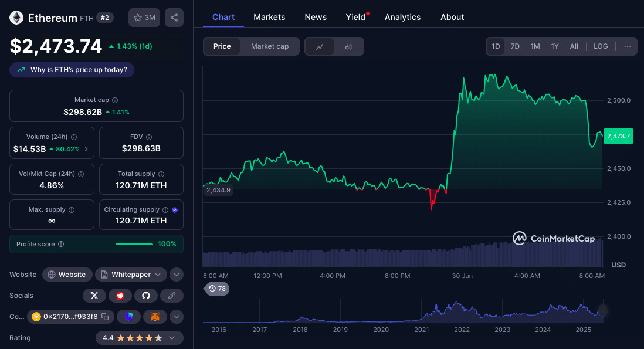The height and width of the screenshot is (349, 644).
Task: Jump to 2021 in the history chart
Action: point(421,330)
